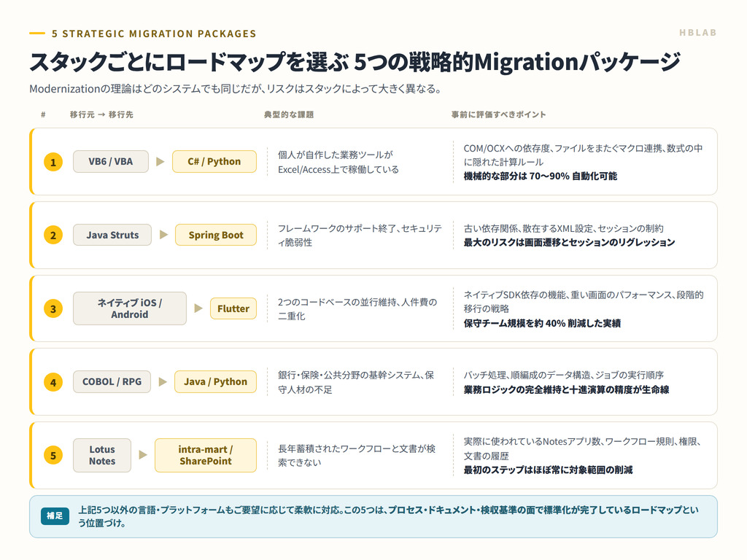Click the arrow after COBOL / RPG
The image size is (747, 560).
tap(163, 382)
